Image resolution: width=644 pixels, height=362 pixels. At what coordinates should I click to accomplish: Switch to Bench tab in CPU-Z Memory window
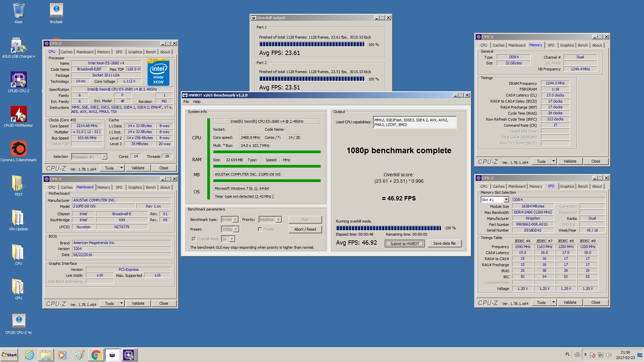[x=583, y=45]
